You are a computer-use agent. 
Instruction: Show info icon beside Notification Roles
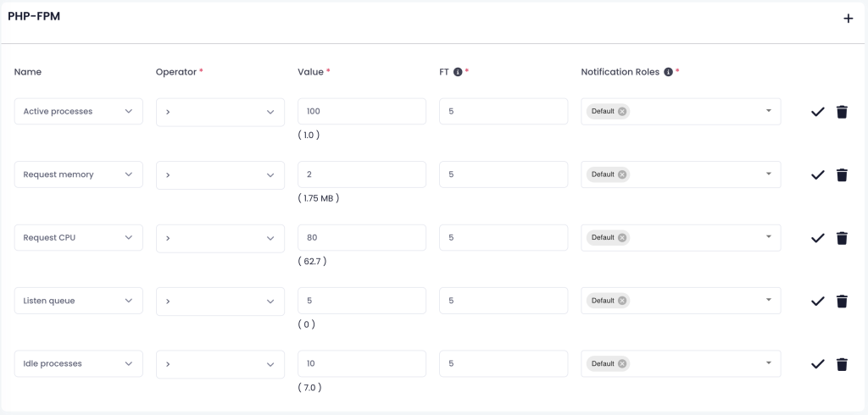click(x=668, y=72)
